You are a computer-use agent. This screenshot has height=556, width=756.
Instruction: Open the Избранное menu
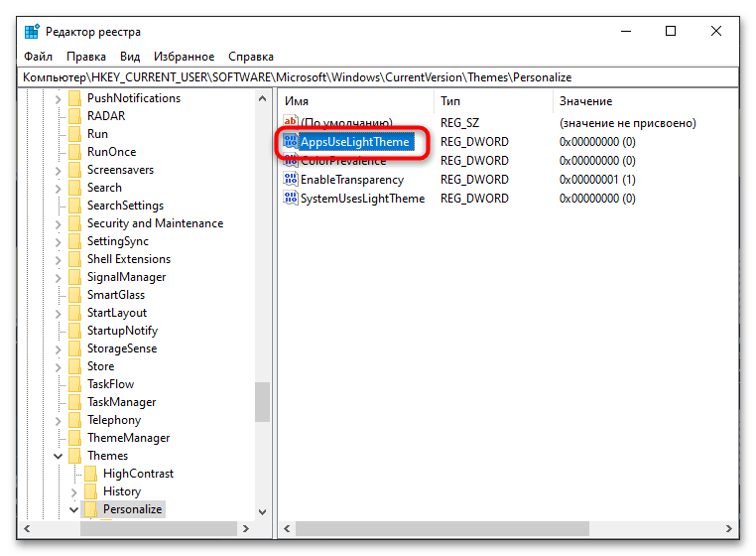[184, 57]
